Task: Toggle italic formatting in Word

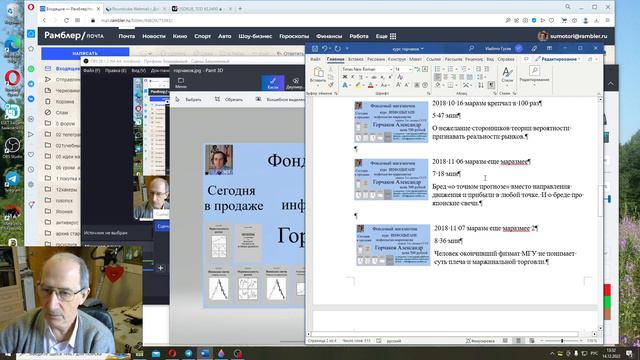Action: click(353, 77)
